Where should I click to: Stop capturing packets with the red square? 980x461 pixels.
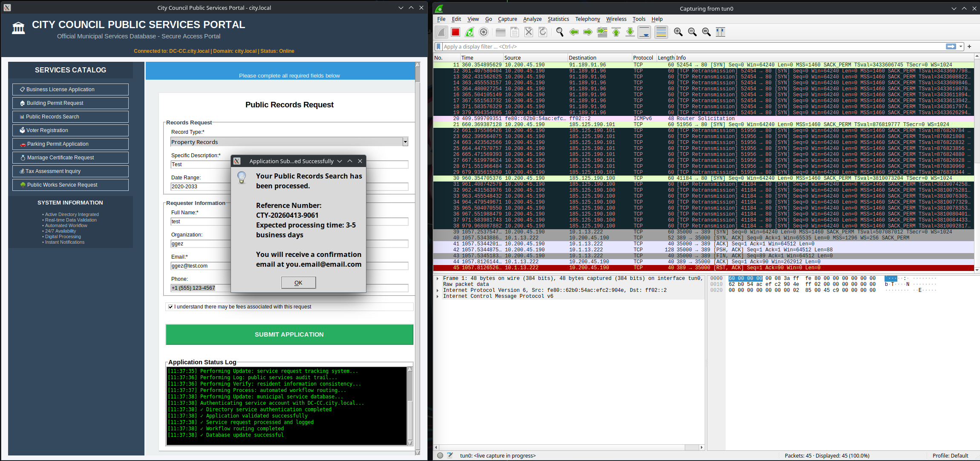tap(455, 32)
